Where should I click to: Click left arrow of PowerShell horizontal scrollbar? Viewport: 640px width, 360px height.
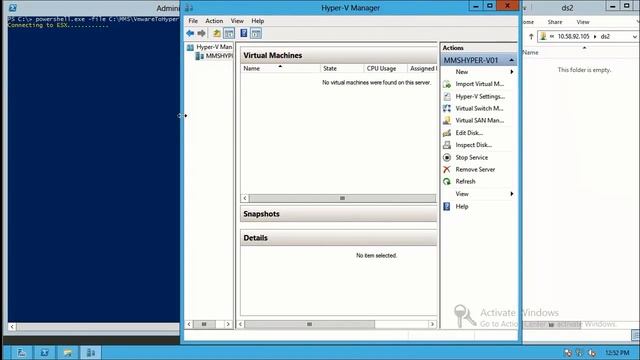(x=12, y=327)
